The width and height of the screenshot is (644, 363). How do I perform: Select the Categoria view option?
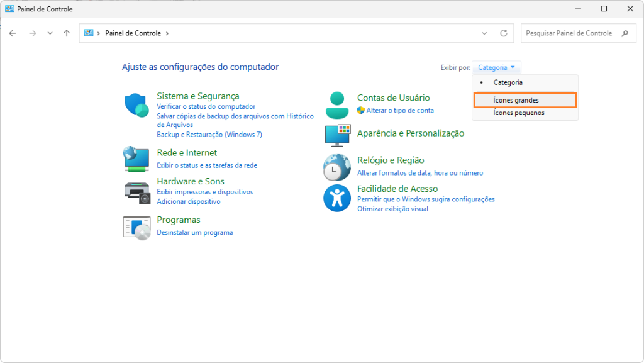click(x=508, y=82)
